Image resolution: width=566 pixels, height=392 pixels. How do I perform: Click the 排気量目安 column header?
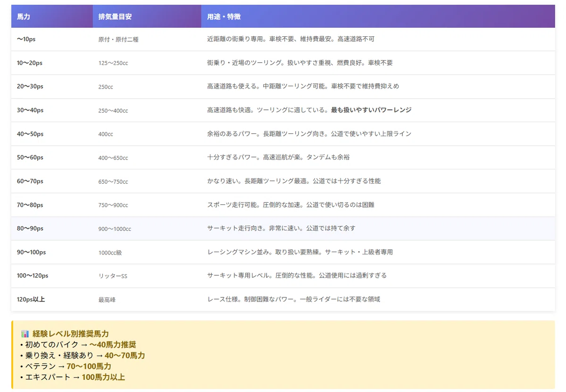147,16
